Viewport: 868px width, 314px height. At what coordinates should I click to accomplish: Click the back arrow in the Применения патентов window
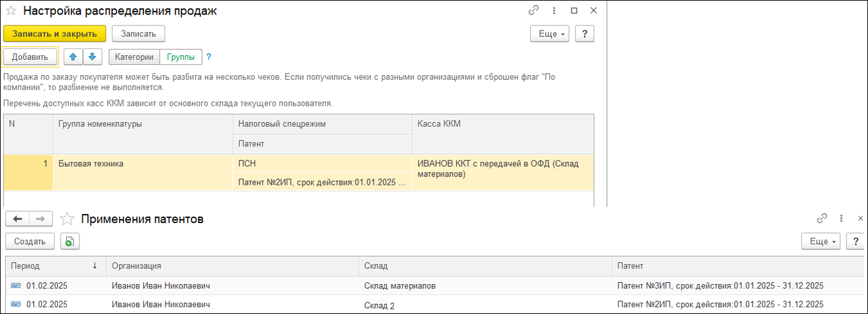click(x=18, y=219)
